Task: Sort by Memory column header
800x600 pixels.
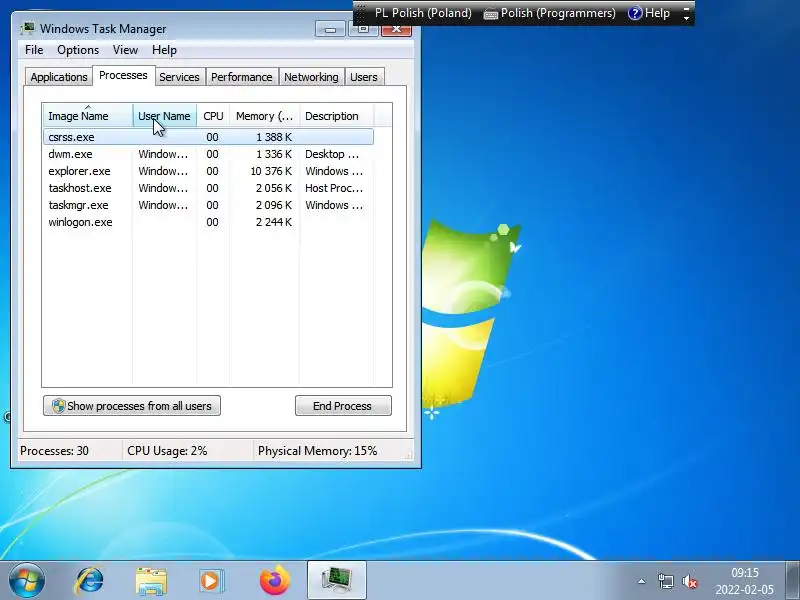Action: click(x=264, y=116)
